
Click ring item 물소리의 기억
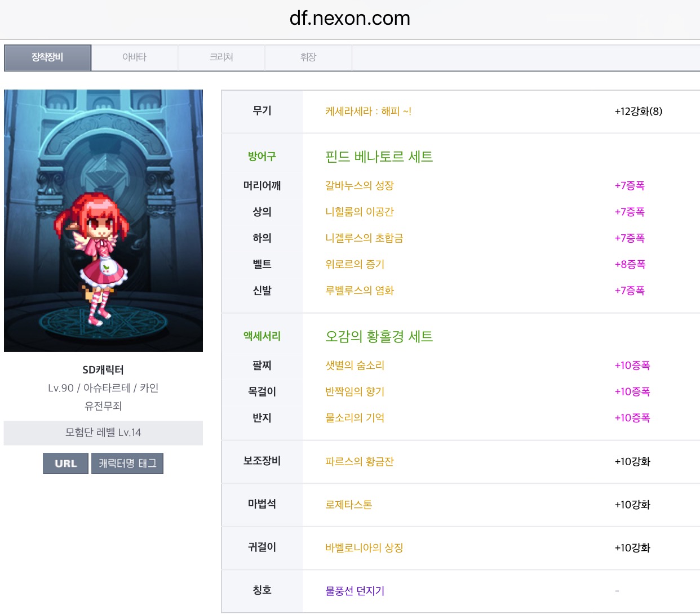tap(355, 418)
